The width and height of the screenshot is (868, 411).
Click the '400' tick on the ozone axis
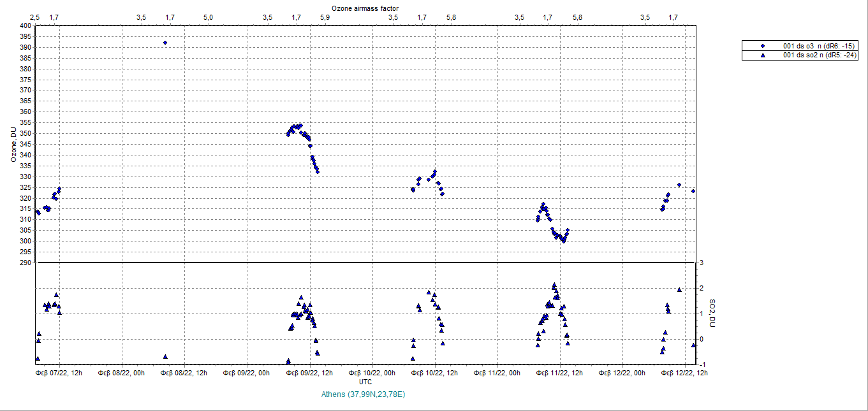26,26
